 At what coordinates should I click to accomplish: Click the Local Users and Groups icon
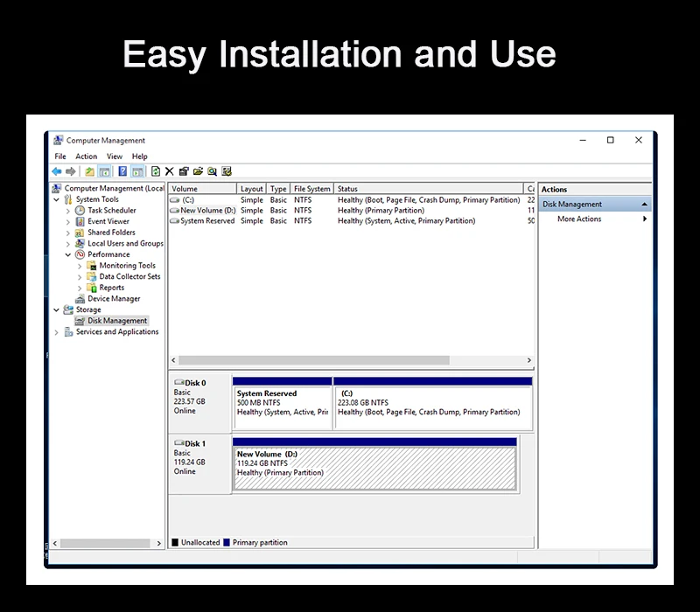(80, 243)
